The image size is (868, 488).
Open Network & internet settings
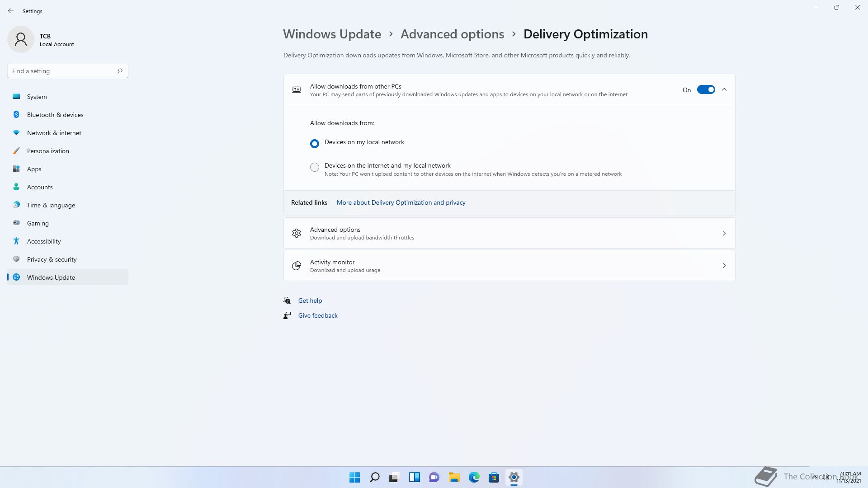coord(68,133)
